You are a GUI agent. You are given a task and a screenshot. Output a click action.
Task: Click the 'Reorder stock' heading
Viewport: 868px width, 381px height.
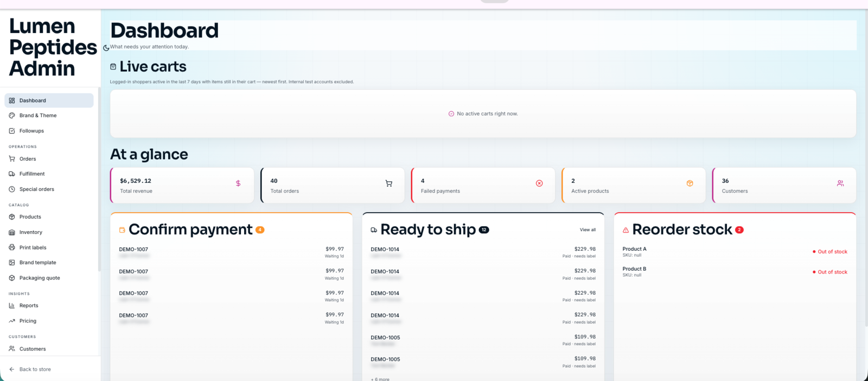click(682, 230)
